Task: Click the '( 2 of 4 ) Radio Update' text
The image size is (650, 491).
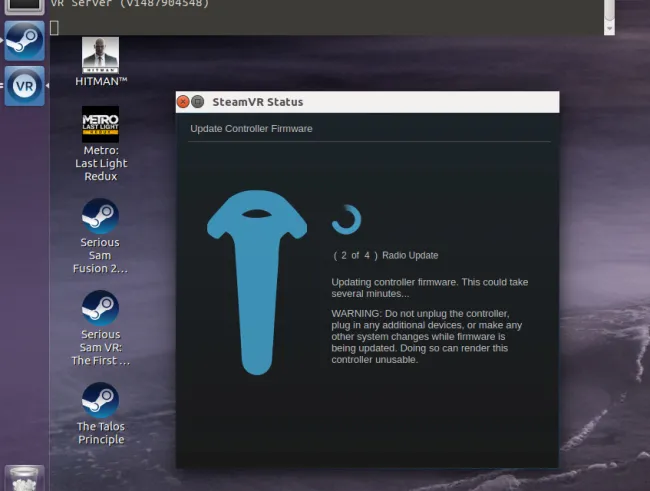Action: coord(386,255)
